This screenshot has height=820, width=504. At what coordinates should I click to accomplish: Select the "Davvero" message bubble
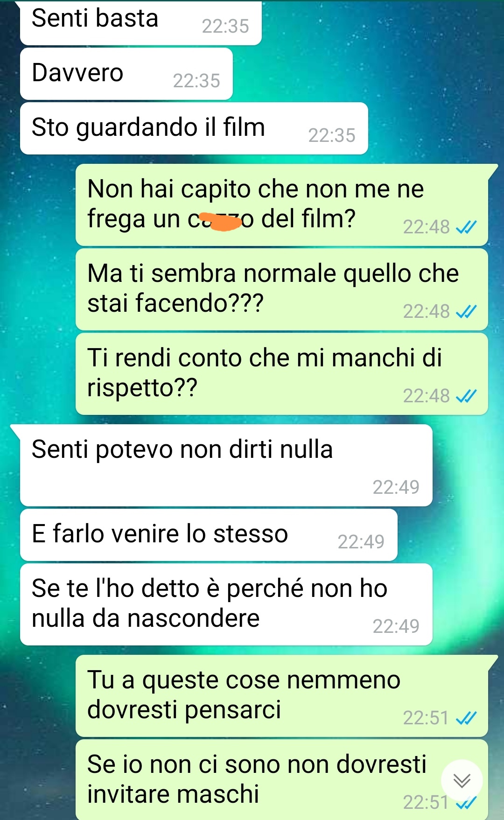coord(126,74)
